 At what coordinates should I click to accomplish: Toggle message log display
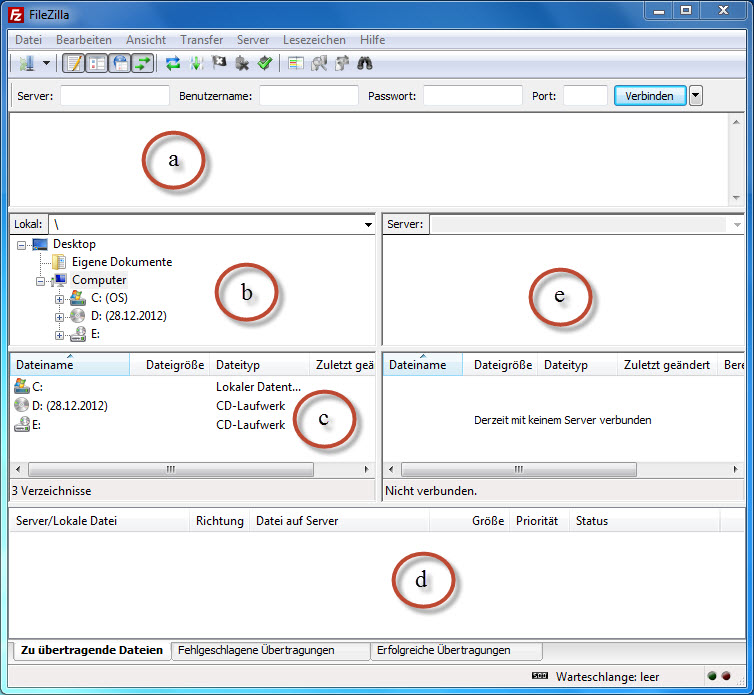click(74, 63)
